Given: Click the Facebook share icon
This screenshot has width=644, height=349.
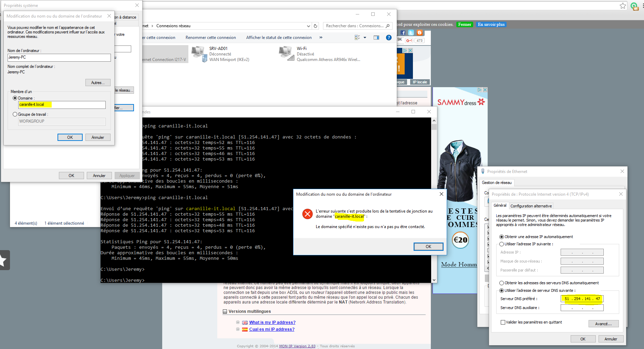Looking at the screenshot, I should [x=403, y=33].
